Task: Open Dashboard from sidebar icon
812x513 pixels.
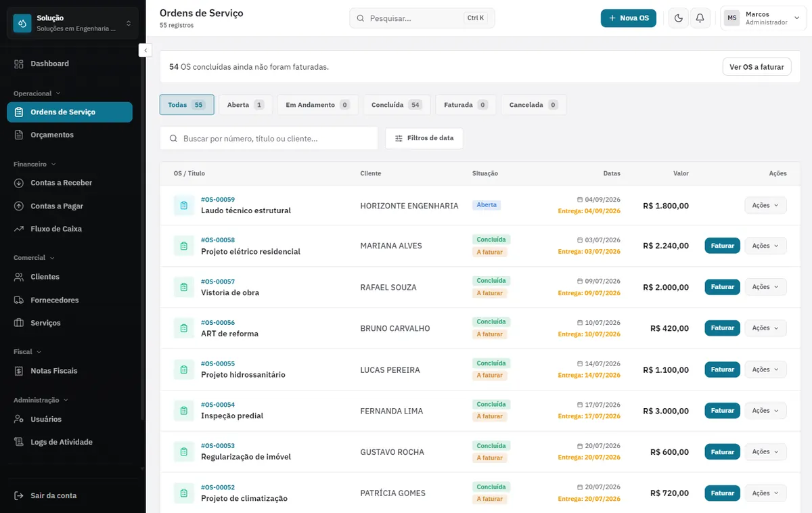Action: point(19,64)
